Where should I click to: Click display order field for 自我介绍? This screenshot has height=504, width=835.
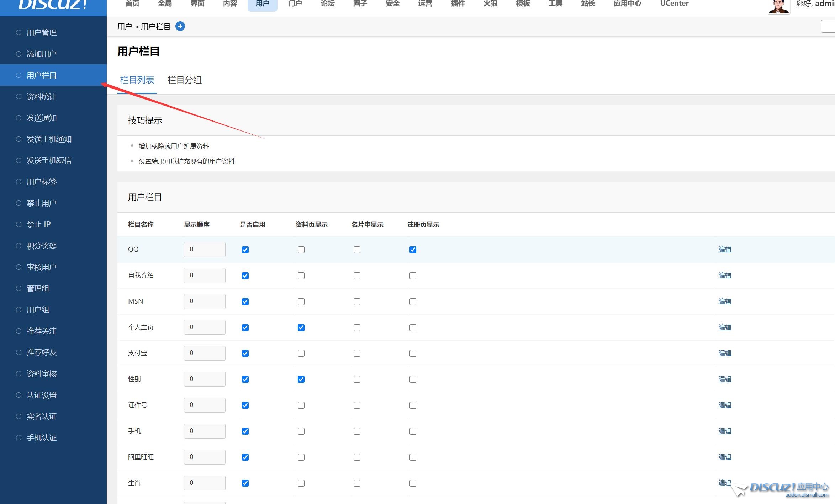(x=205, y=275)
